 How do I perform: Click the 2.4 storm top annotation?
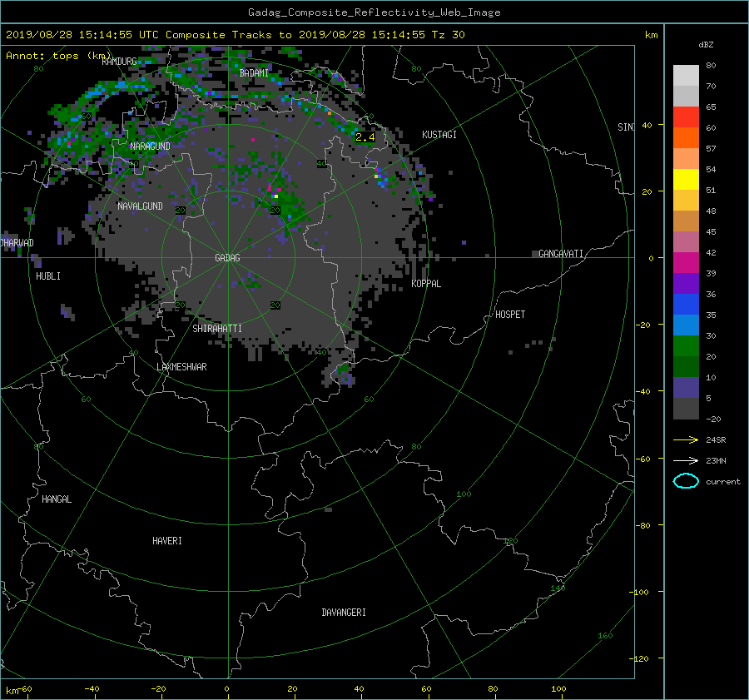point(365,137)
